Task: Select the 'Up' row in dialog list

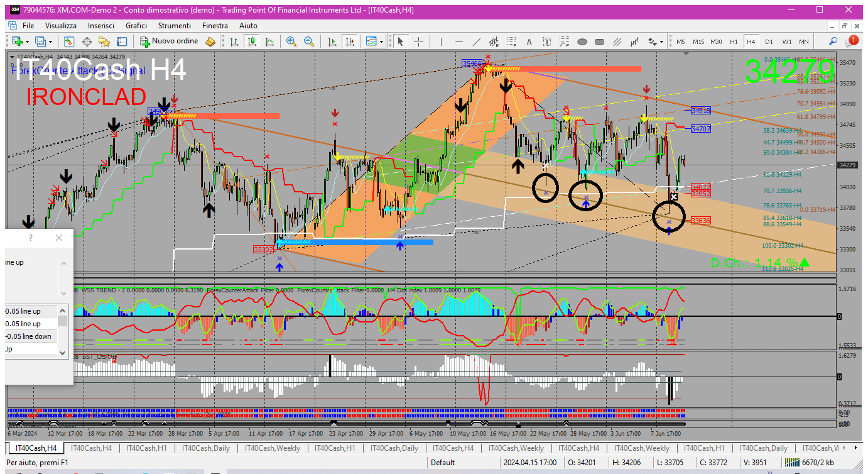Action: 31,349
